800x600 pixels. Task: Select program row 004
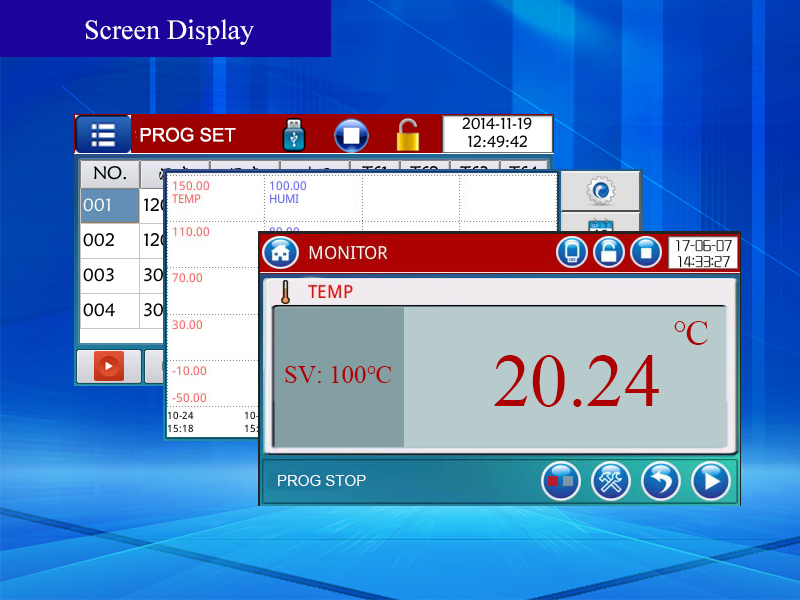click(109, 310)
